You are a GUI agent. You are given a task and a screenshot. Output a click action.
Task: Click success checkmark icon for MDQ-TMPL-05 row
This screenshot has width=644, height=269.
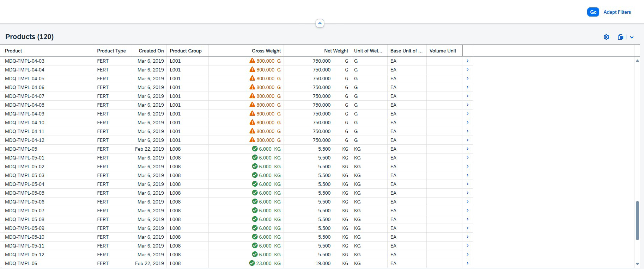[255, 149]
